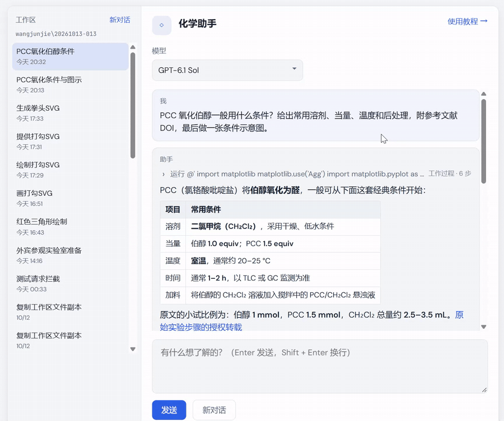This screenshot has width=504, height=421.
Task: Open the 提供打勾SVG conversation
Action: pyautogui.click(x=71, y=142)
